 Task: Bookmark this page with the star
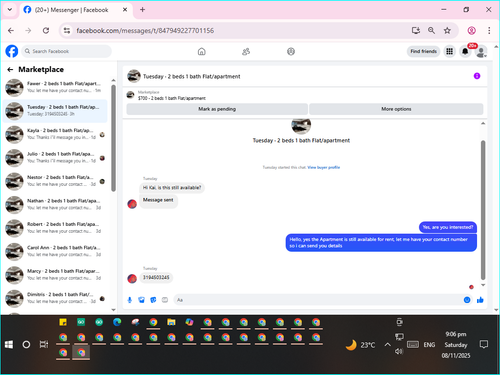(447, 31)
